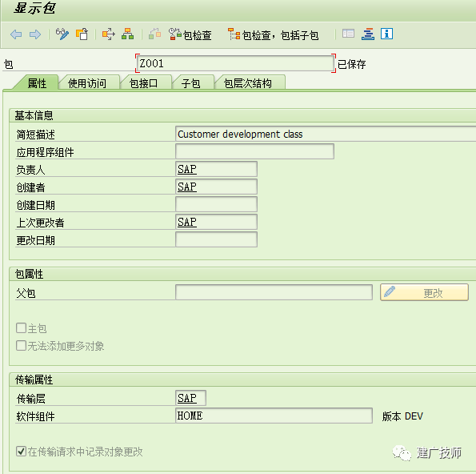Screen dimensions: 476x474
Task: Click SAP link in 负责人 row
Action: 187,169
